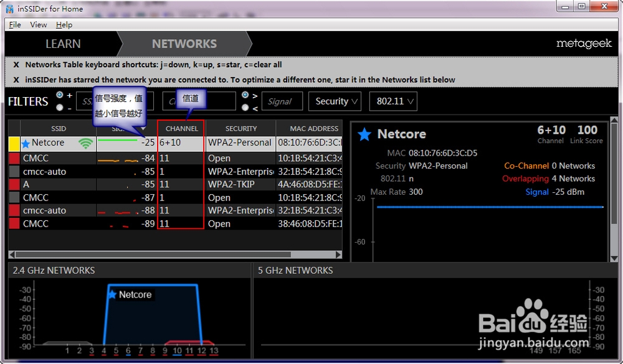The width and height of the screenshot is (623, 364).
Task: Click the 2.4 GHz NETWORKS panel heading
Action: coord(54,271)
